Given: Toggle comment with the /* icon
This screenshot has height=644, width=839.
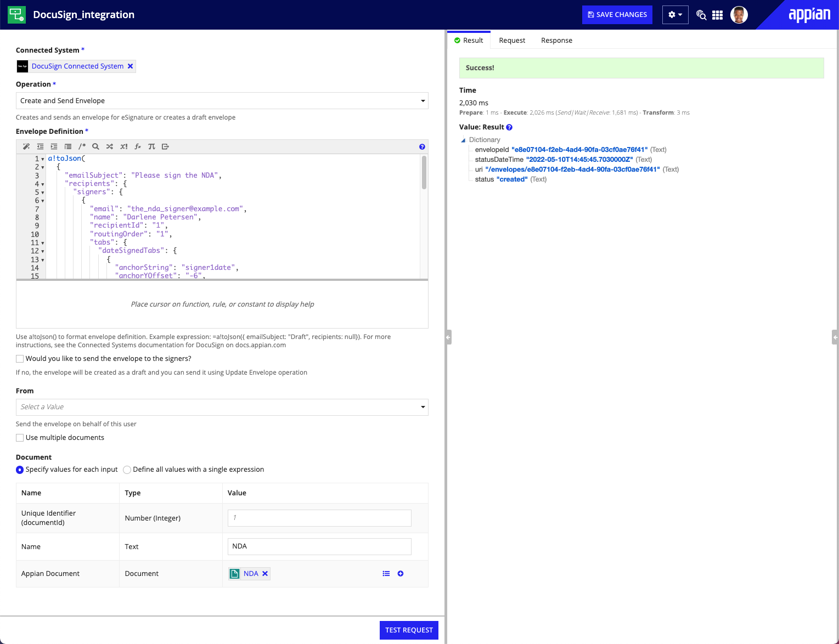Looking at the screenshot, I should click(x=82, y=146).
